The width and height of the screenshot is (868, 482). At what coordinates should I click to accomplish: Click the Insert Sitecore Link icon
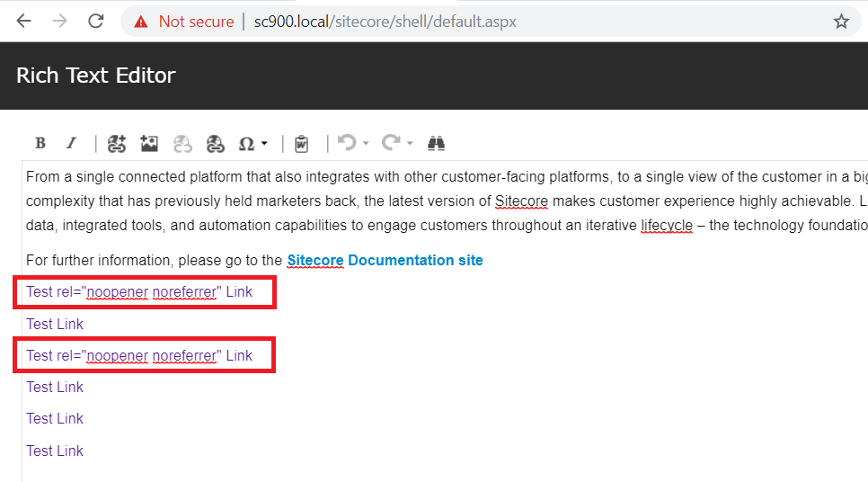pyautogui.click(x=117, y=143)
